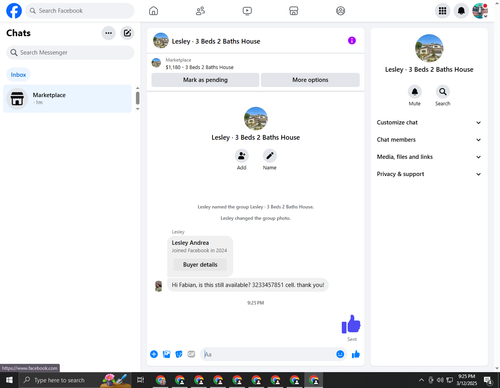
Task: Click More options button
Action: [310, 80]
